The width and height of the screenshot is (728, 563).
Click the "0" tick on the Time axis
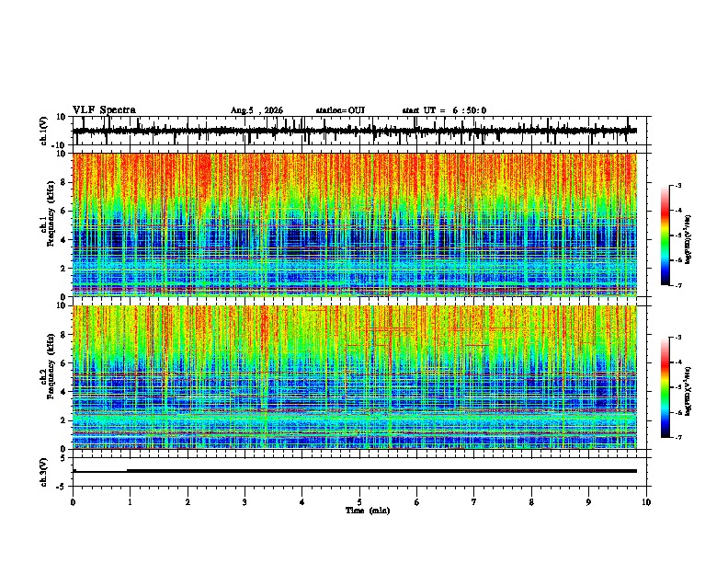(73, 502)
